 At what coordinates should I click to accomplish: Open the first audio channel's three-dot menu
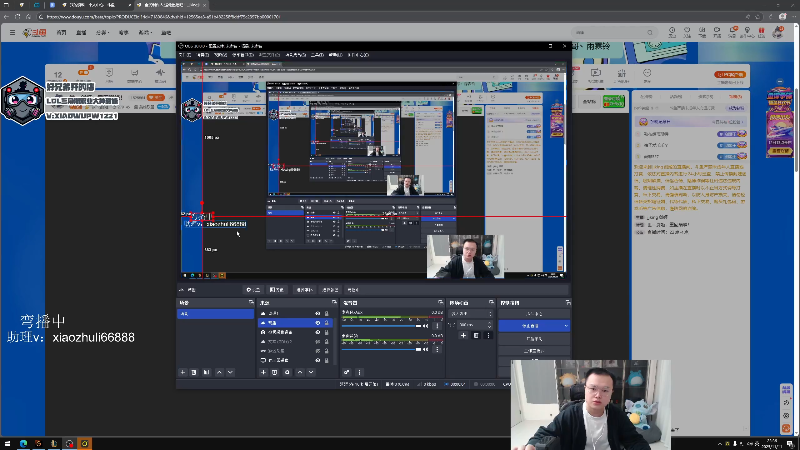click(x=437, y=326)
